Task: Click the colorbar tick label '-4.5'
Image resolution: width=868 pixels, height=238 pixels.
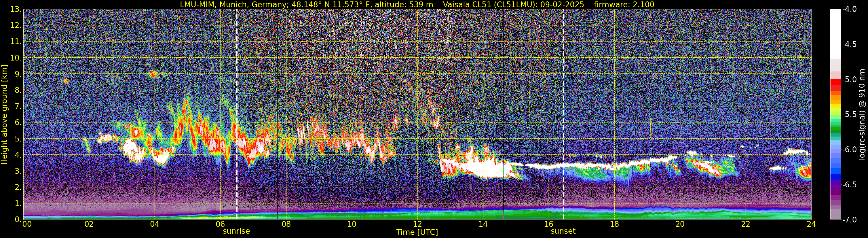Action: point(850,44)
